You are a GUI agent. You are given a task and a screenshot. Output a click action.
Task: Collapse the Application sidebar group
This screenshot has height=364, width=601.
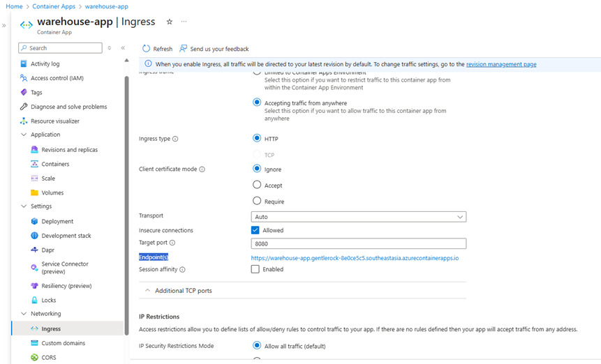pyautogui.click(x=24, y=135)
